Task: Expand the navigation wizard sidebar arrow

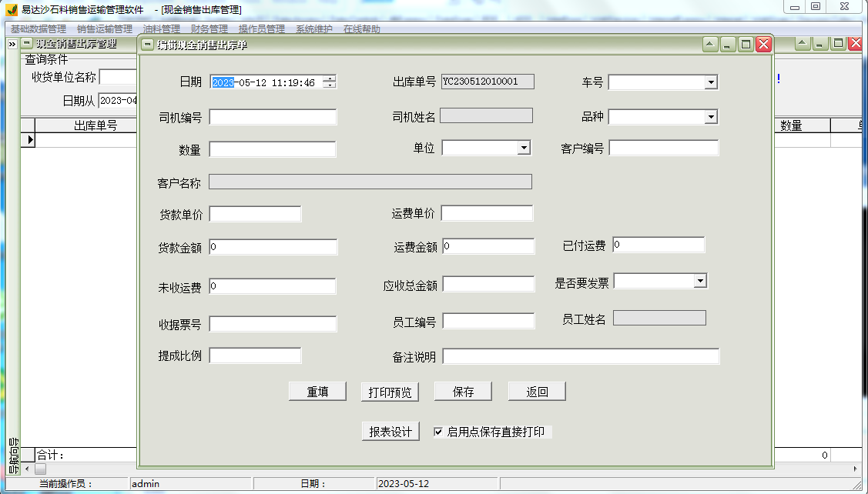Action: [x=12, y=44]
